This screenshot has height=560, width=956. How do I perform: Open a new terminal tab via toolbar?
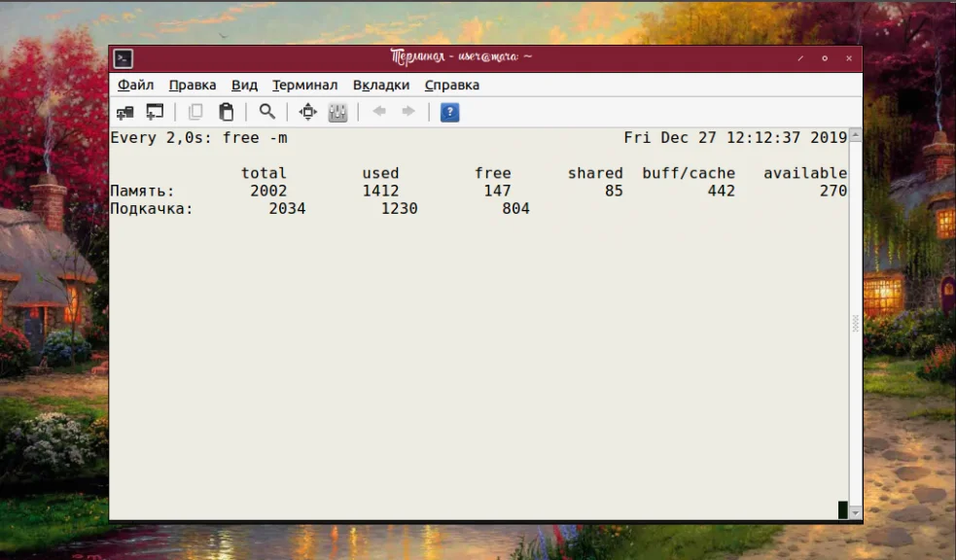tap(125, 112)
